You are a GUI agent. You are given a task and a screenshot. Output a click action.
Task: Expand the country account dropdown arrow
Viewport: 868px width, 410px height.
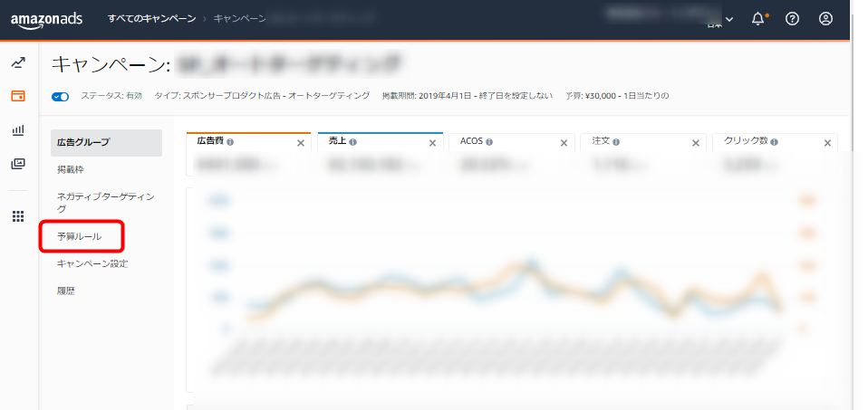point(729,21)
